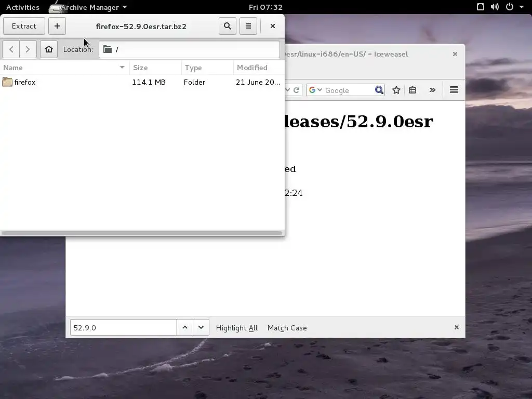532x399 pixels.
Task: Click the Location path field
Action: [189, 49]
